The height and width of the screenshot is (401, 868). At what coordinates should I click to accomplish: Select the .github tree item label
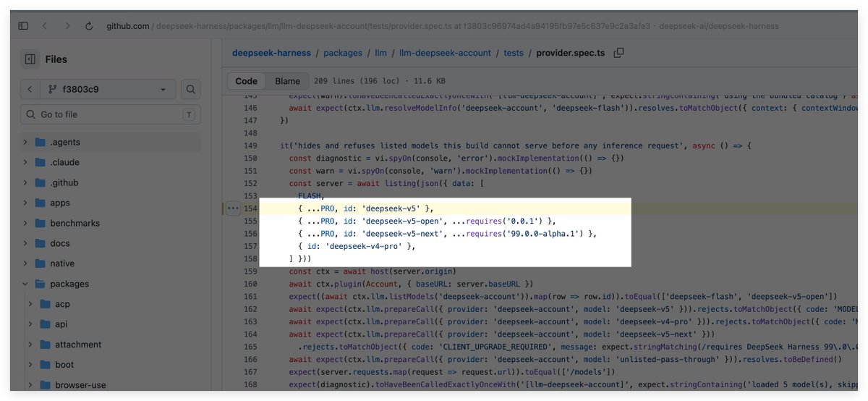coord(64,182)
